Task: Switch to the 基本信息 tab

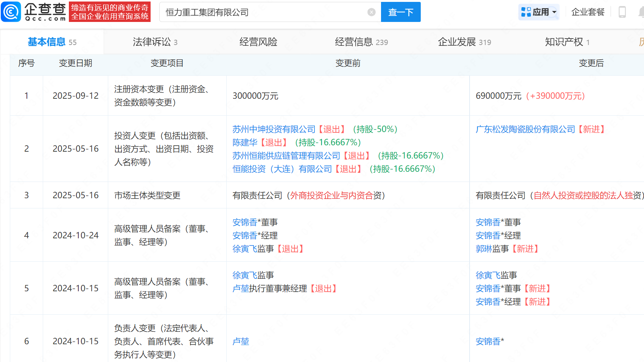Action: 52,42
